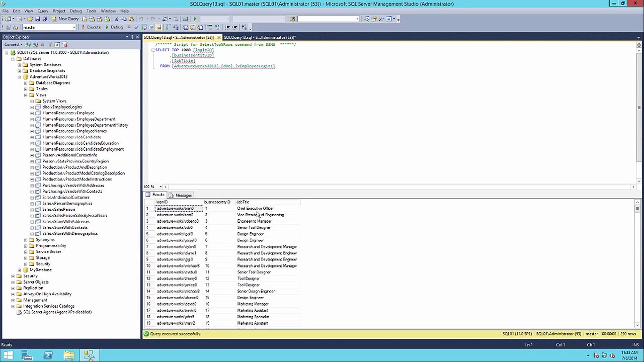Click the Windows Start button
644x362 pixels.
8,356
